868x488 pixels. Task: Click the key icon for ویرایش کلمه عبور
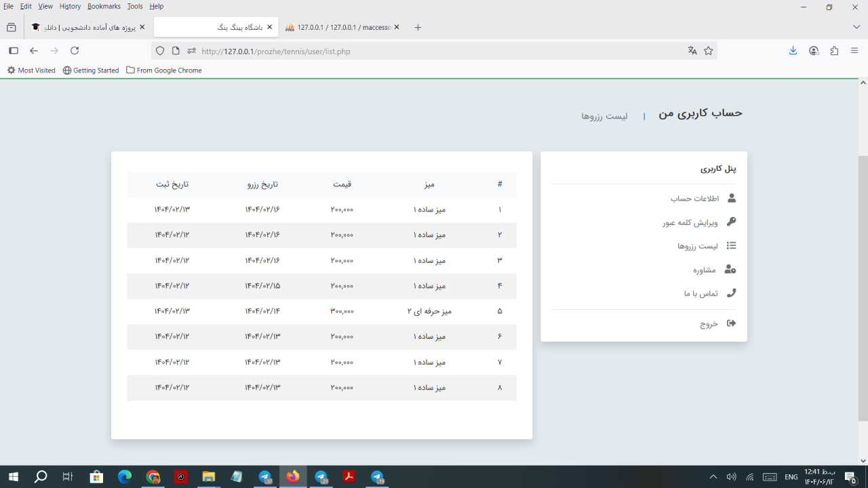[x=731, y=222]
